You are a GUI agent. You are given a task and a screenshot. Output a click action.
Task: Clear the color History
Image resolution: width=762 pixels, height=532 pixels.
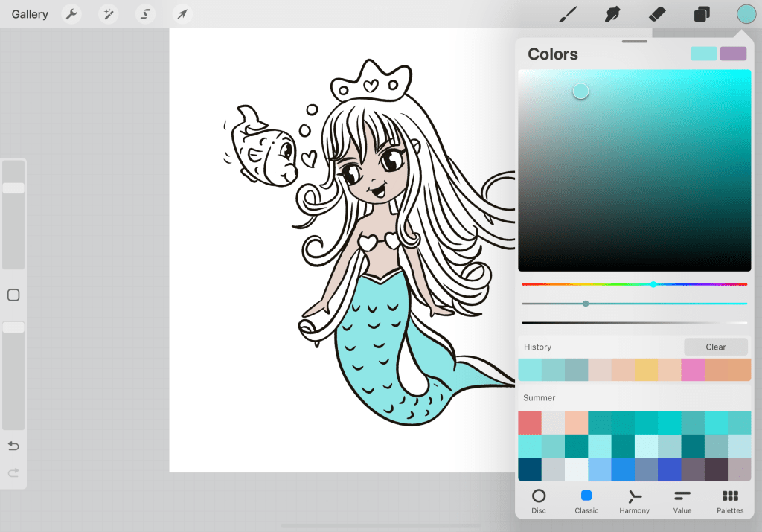(x=716, y=347)
